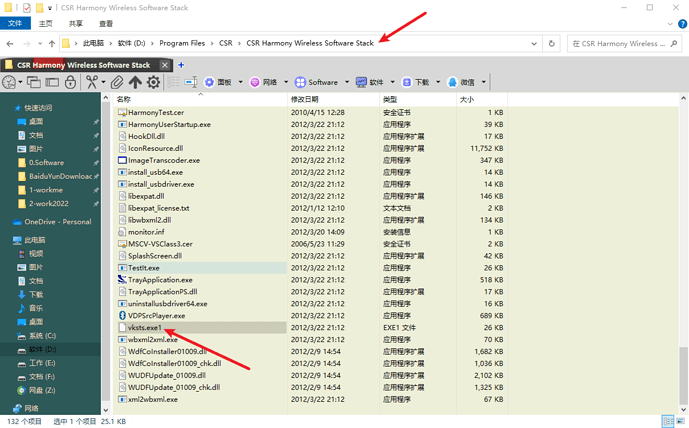Click the paperclip icon in toolbar
Viewport: 689px width, 428px height.
[x=117, y=82]
